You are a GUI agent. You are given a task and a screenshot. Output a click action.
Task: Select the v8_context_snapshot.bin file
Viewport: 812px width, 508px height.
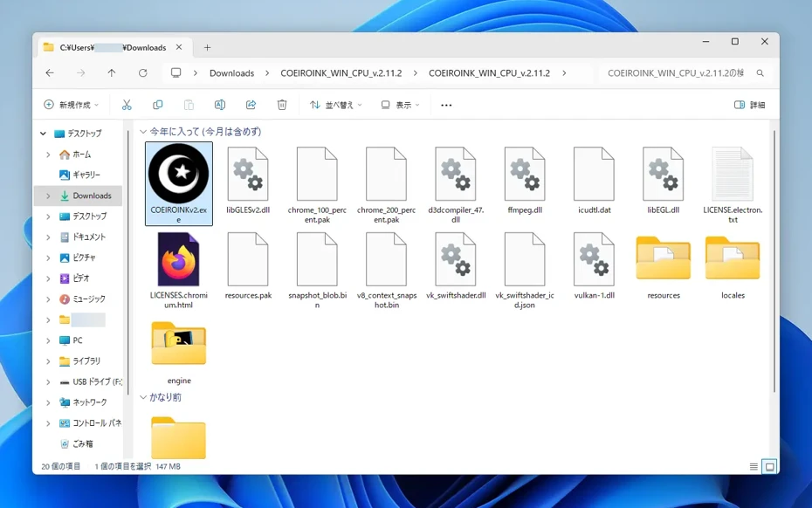386,270
